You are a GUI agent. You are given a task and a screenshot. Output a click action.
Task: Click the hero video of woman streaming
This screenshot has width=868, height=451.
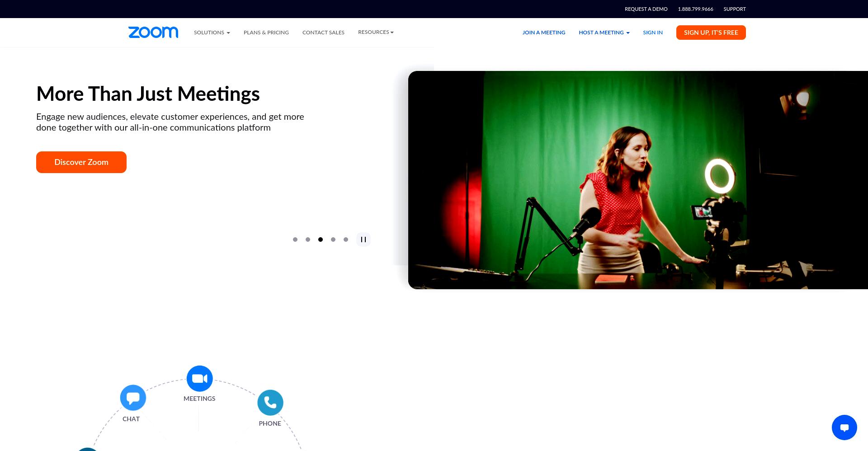[638, 180]
